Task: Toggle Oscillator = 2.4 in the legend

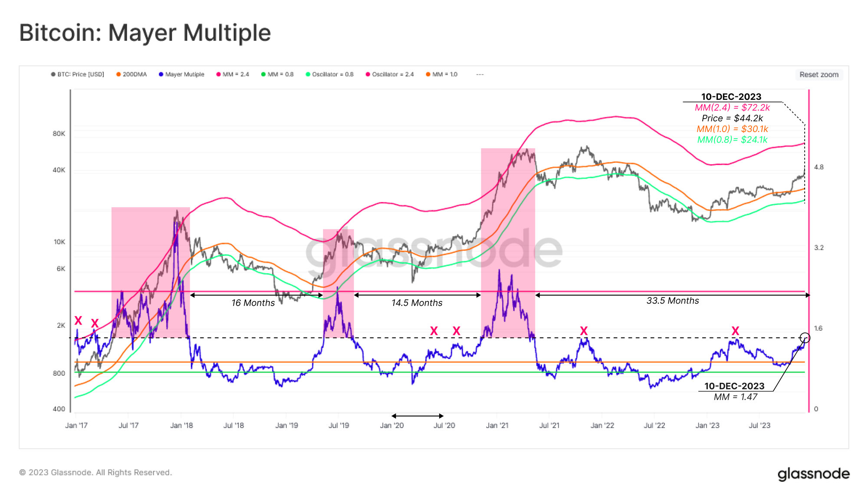Action: click(392, 74)
